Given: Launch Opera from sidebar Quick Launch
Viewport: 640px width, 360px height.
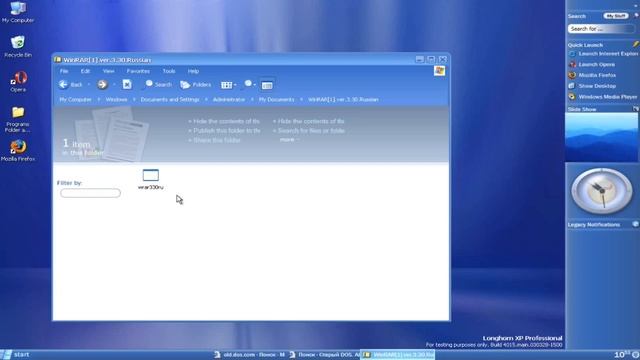Looking at the screenshot, I should [x=592, y=64].
